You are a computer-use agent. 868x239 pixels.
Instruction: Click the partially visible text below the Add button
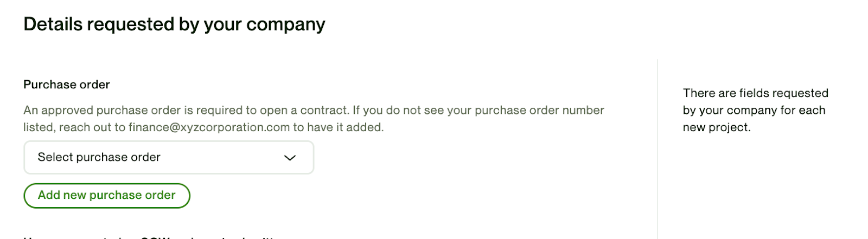(152, 237)
